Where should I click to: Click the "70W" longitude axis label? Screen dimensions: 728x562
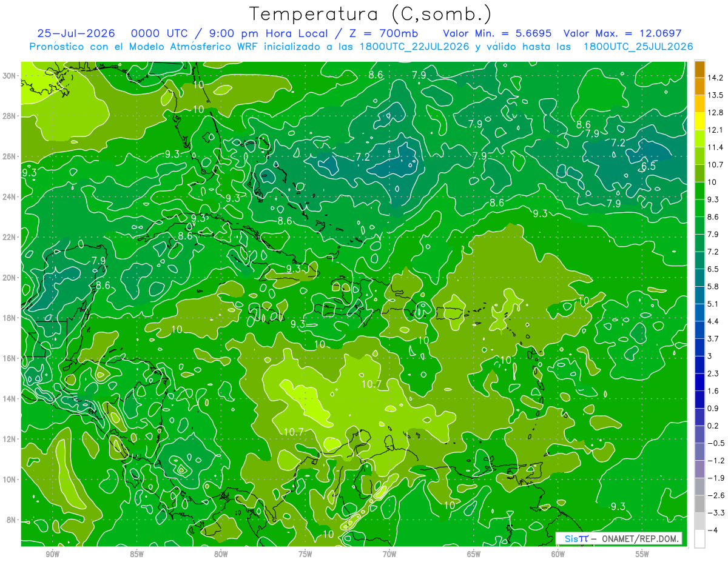pos(389,555)
